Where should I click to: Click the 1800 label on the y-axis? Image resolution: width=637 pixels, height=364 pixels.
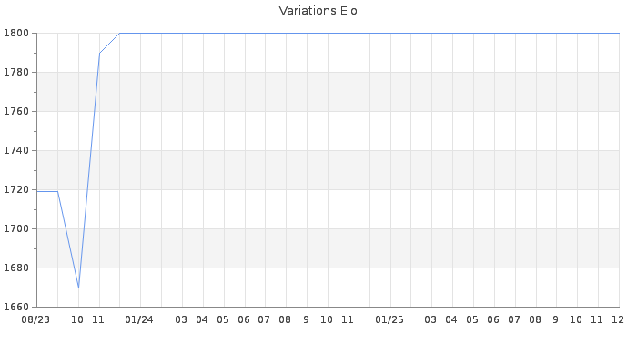16,33
